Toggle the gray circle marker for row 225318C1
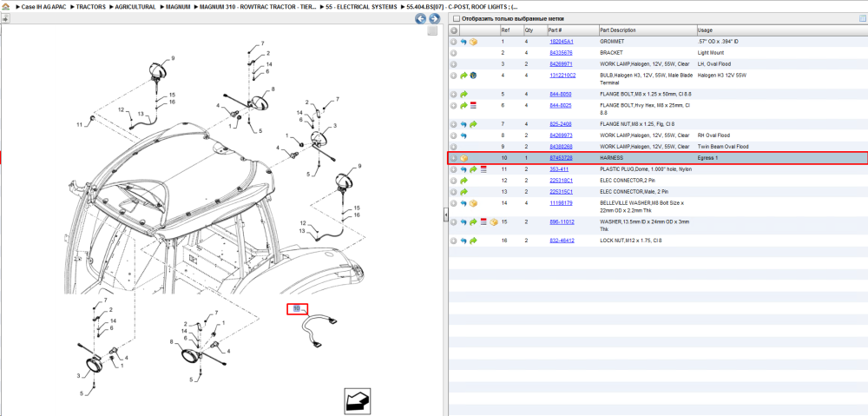 tap(453, 181)
